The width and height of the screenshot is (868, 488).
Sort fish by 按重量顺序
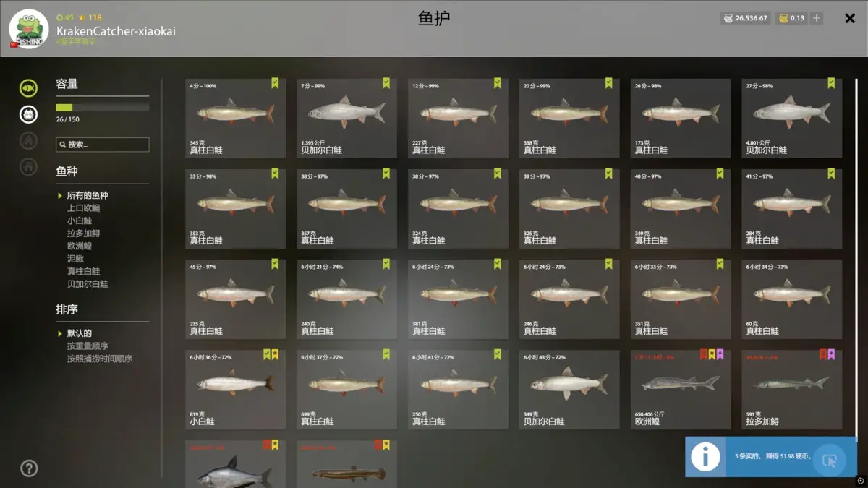[88, 346]
